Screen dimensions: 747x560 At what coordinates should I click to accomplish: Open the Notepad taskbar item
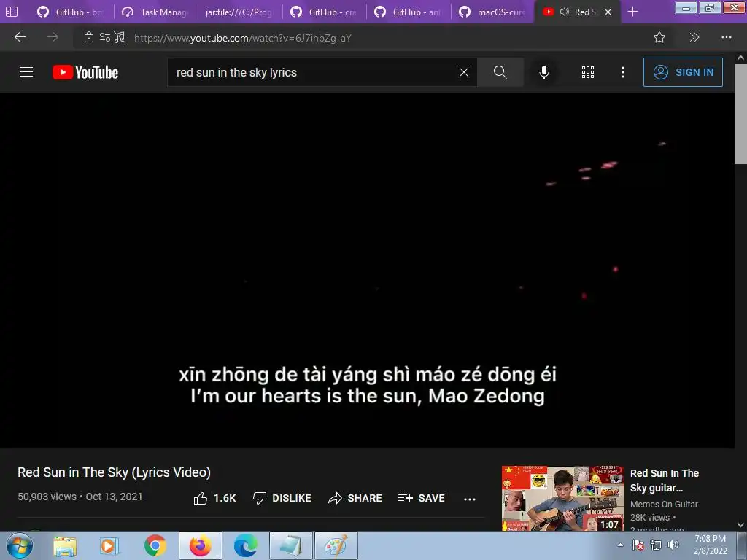[x=290, y=546]
